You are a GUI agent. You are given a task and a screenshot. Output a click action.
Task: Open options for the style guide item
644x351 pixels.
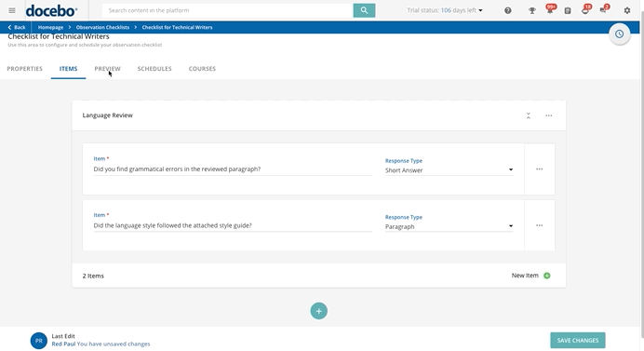coord(539,225)
